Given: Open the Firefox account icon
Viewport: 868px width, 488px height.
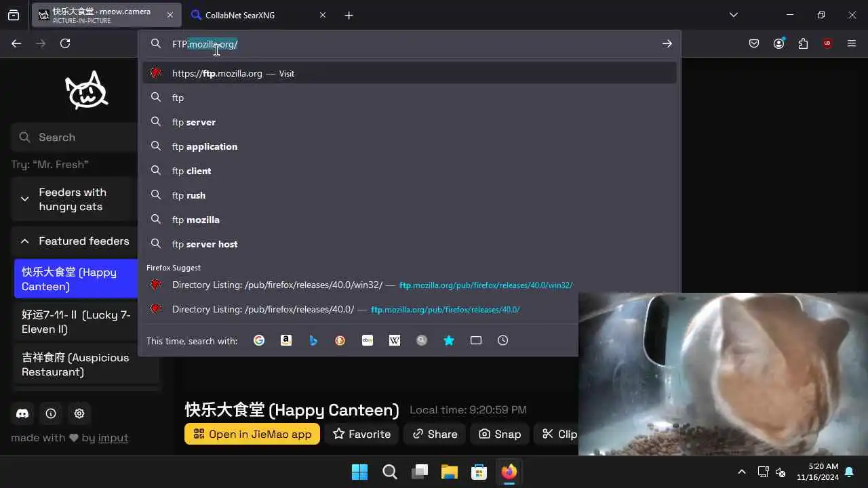Looking at the screenshot, I should click(x=778, y=43).
